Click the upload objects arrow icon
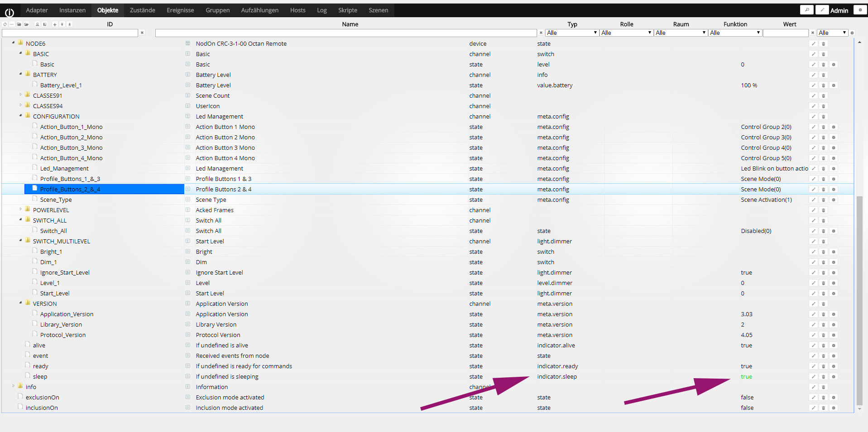The image size is (868, 432). (62, 24)
